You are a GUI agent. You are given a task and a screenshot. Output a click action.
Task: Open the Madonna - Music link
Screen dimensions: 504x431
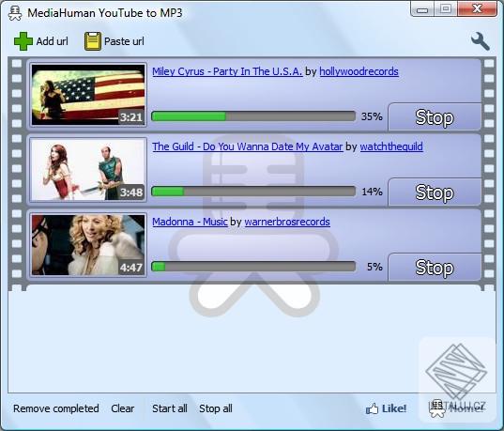point(190,222)
